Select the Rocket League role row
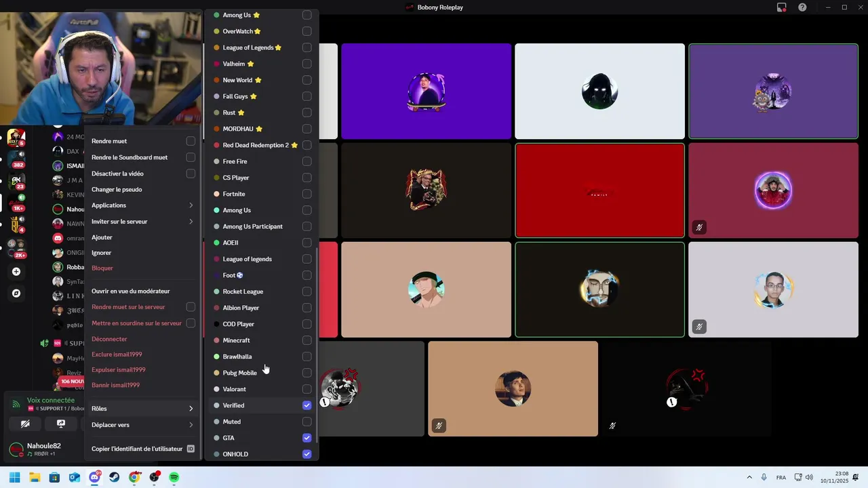 coord(262,291)
